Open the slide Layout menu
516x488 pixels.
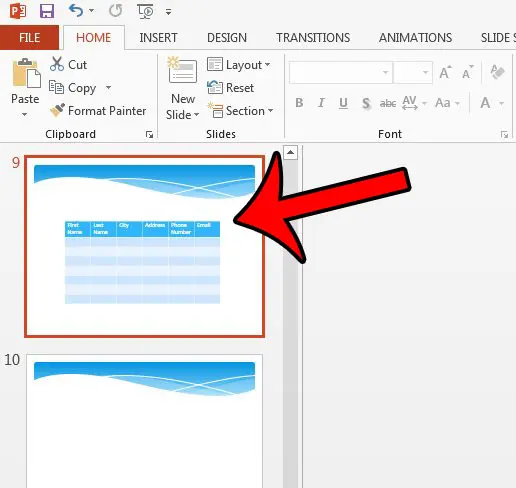pos(238,64)
